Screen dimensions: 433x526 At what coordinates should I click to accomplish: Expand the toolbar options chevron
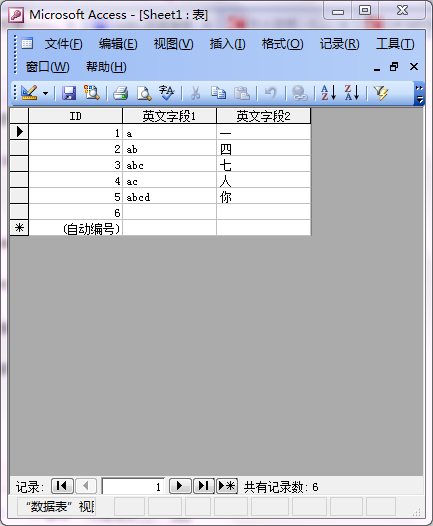pos(419,94)
